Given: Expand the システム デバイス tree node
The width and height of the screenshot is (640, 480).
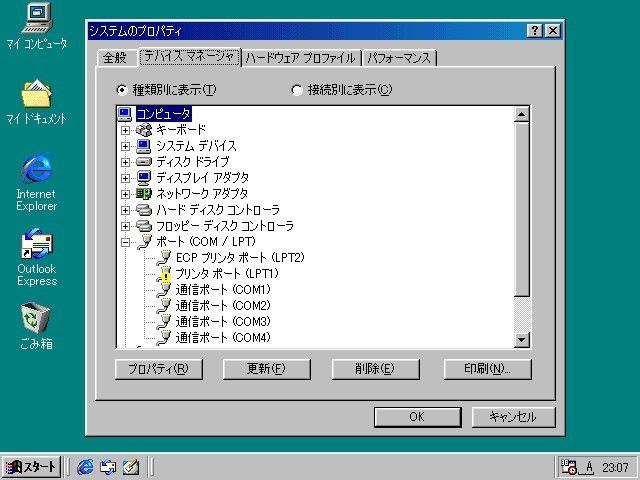Looking at the screenshot, I should 126,146.
